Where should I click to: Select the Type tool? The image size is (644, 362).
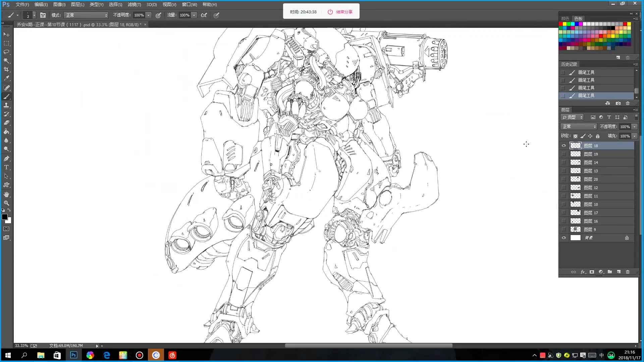coord(6,167)
